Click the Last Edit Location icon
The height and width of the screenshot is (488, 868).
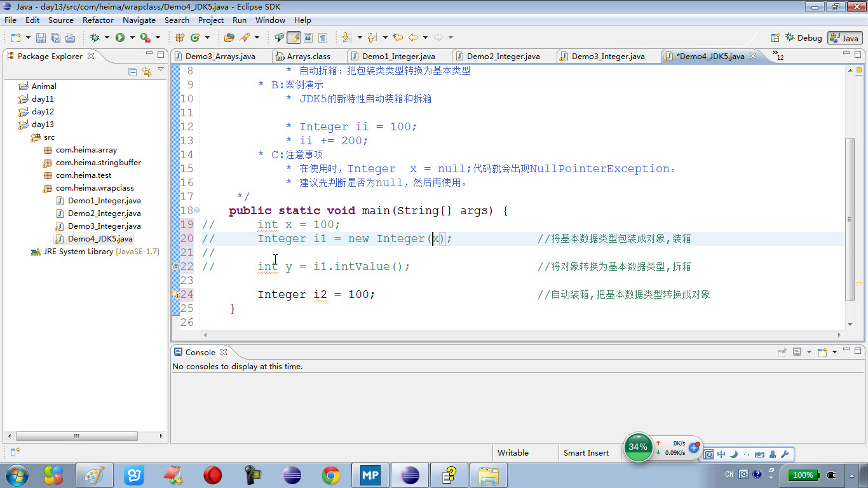click(398, 38)
